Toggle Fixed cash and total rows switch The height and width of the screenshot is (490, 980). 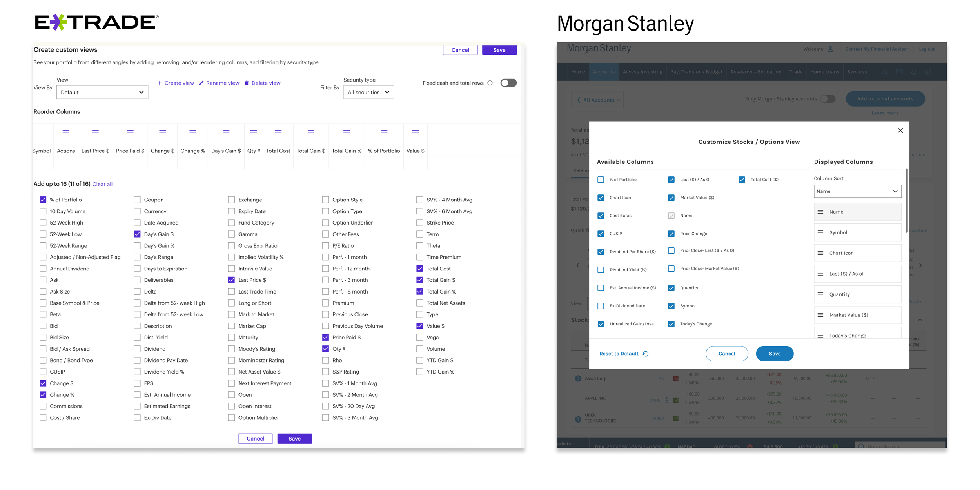[x=508, y=83]
